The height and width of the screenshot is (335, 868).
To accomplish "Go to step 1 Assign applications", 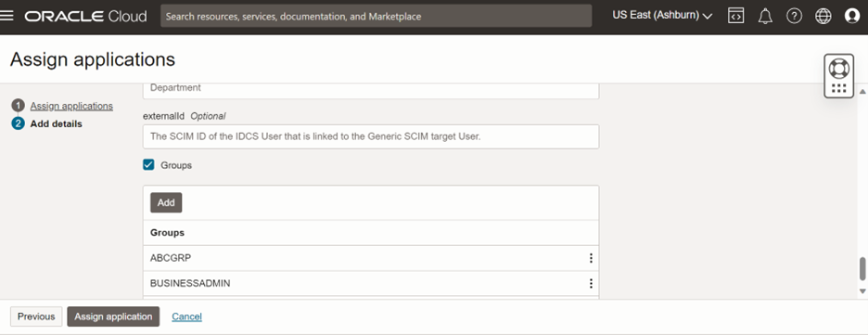I will tap(71, 106).
